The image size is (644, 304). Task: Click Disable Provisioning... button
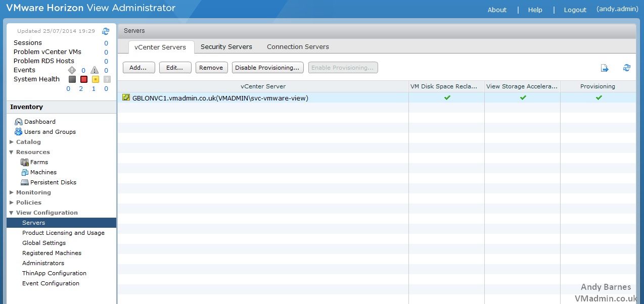coord(268,68)
